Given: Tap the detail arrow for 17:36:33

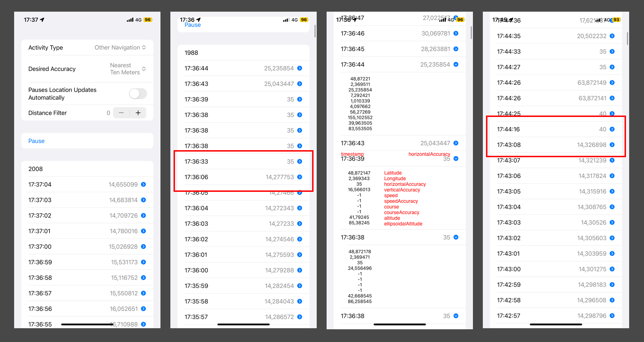Looking at the screenshot, I should [x=300, y=161].
